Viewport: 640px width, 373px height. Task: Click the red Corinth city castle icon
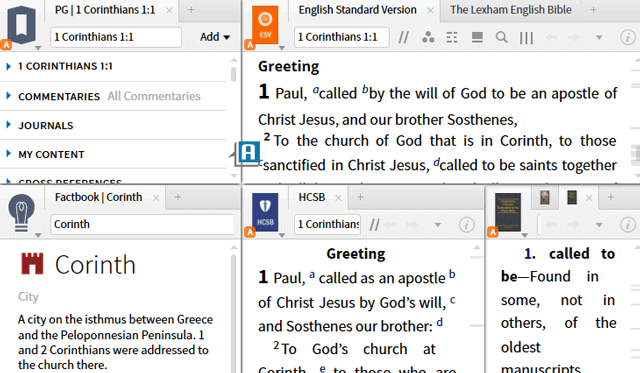coord(32,264)
